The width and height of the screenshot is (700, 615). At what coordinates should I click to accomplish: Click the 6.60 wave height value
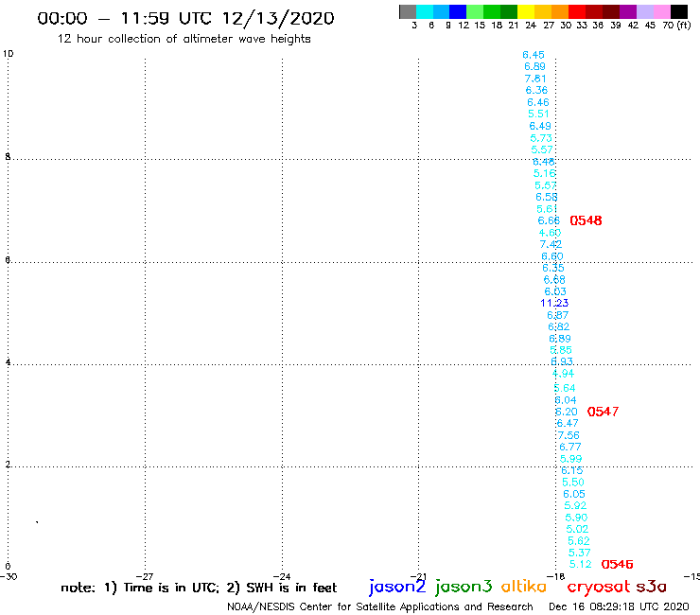point(552,256)
